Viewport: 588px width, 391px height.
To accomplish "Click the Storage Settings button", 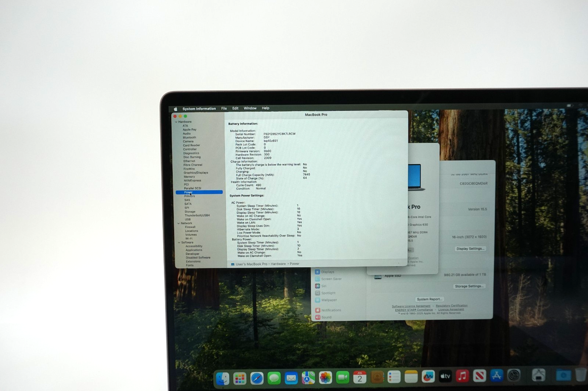I will point(469,286).
